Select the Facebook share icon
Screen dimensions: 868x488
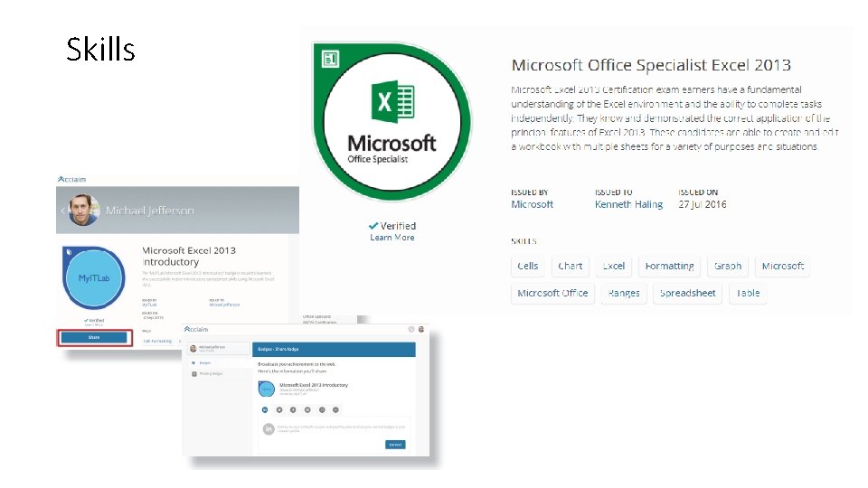tap(293, 410)
